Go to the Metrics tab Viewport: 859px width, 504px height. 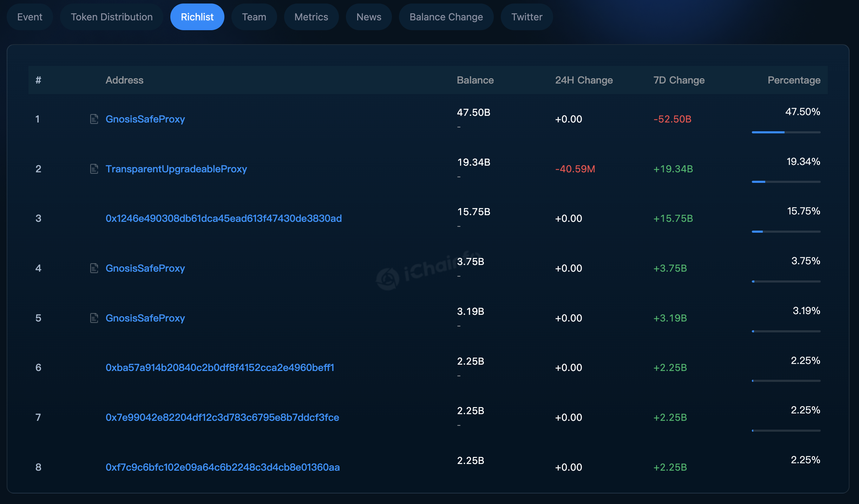coord(311,17)
